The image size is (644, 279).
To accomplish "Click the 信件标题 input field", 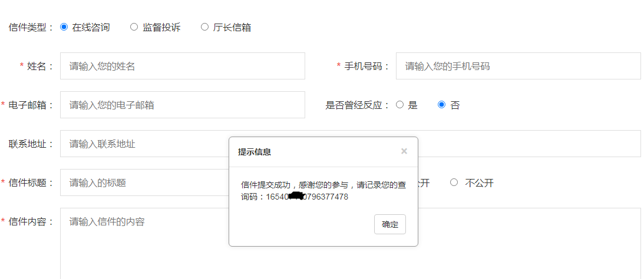I will pos(144,182).
